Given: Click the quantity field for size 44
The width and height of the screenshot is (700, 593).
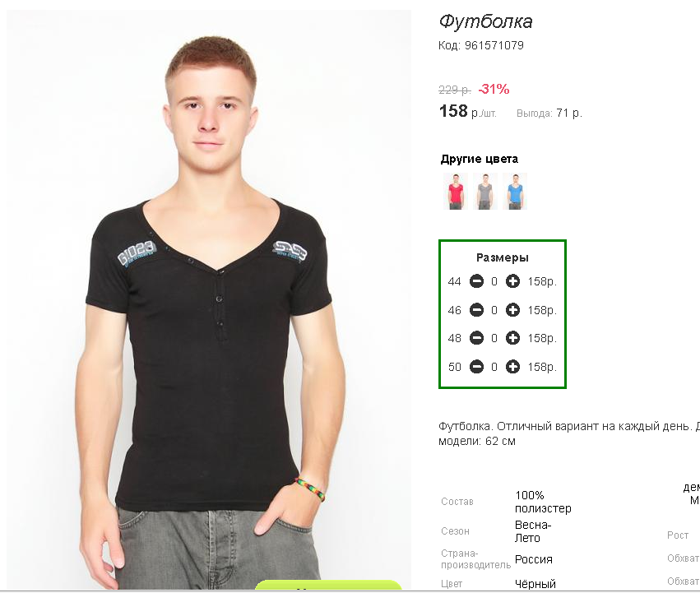Looking at the screenshot, I should click(x=494, y=282).
